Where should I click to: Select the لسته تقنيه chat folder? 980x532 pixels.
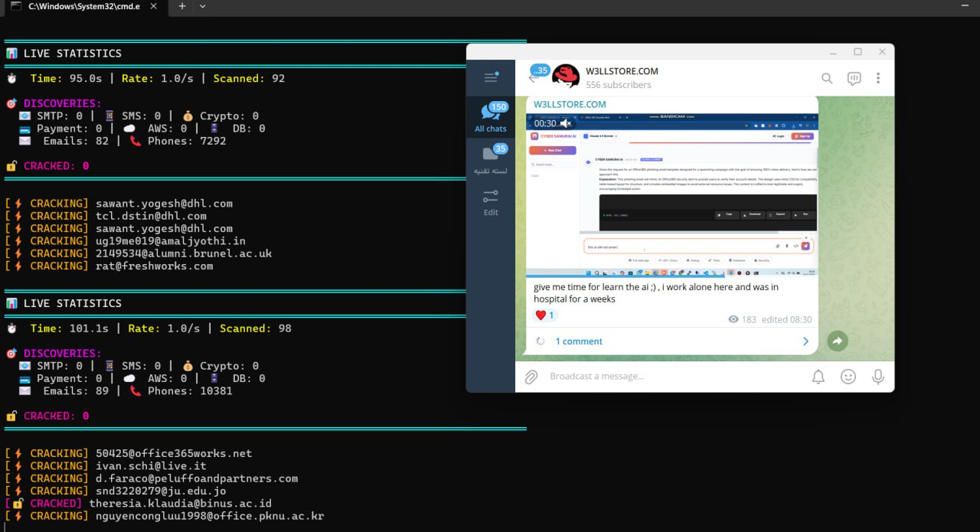pyautogui.click(x=491, y=159)
